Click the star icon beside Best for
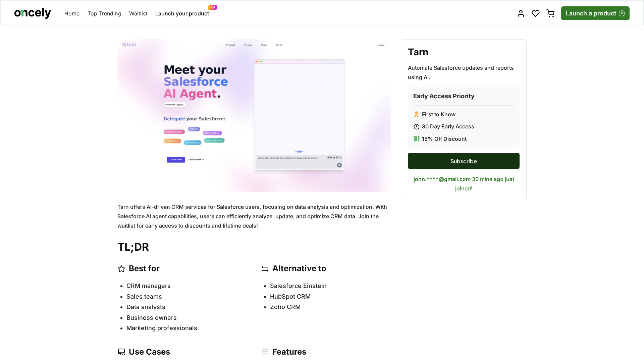 coord(121,269)
